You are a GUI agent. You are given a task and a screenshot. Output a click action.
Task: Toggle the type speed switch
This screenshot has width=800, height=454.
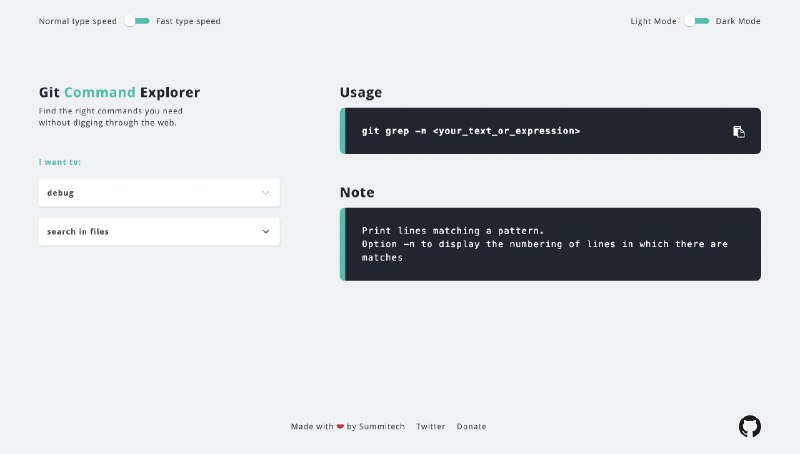(137, 21)
